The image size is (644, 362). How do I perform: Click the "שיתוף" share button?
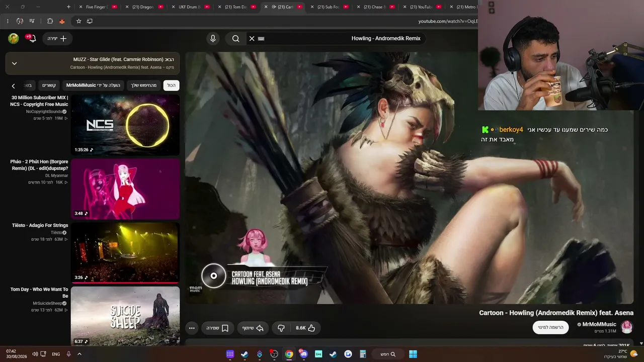pos(253,328)
